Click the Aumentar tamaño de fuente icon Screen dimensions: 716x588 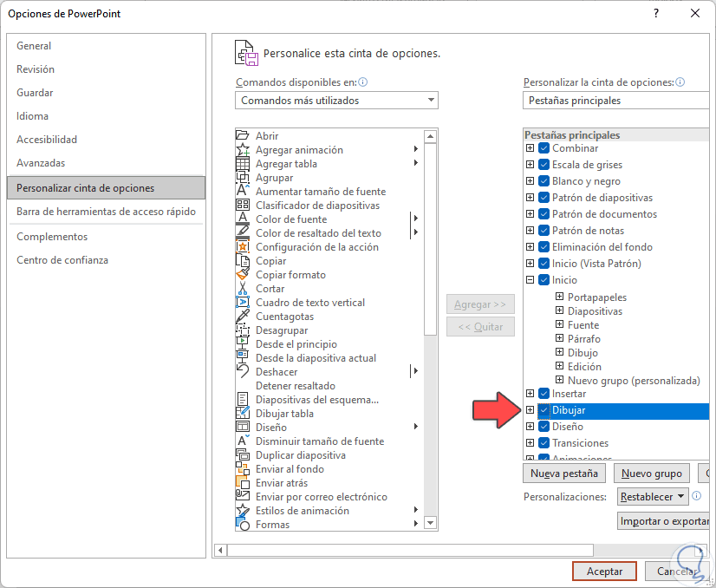pyautogui.click(x=243, y=191)
